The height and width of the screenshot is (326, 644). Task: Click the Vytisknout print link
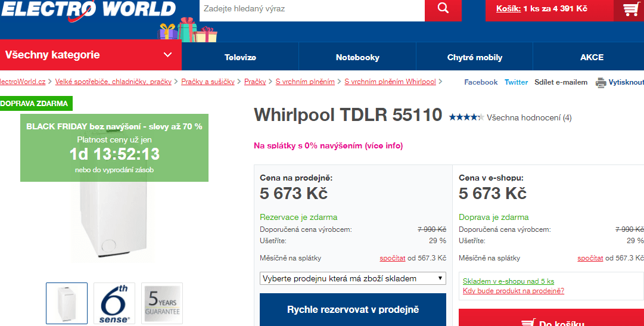(x=626, y=82)
